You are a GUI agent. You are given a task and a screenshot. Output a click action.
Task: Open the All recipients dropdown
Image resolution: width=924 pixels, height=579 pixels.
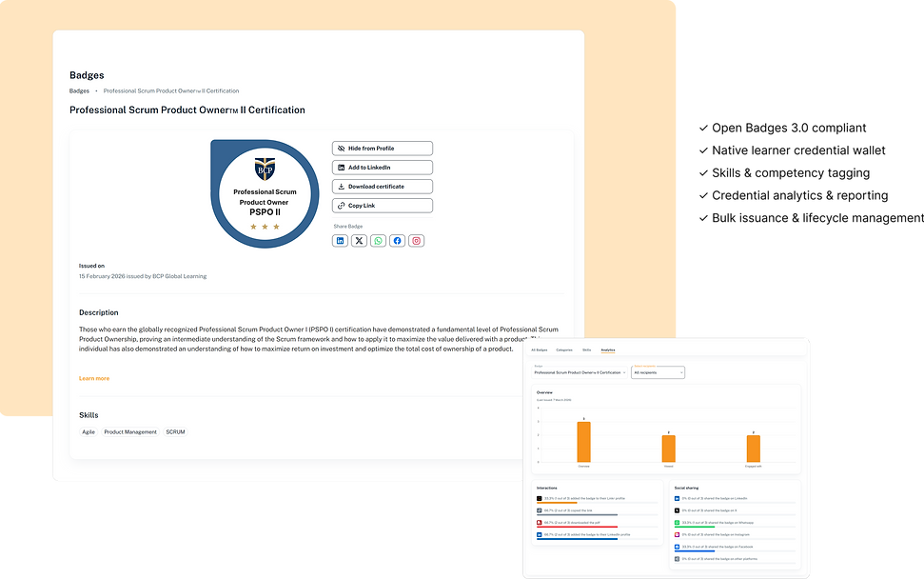point(658,372)
